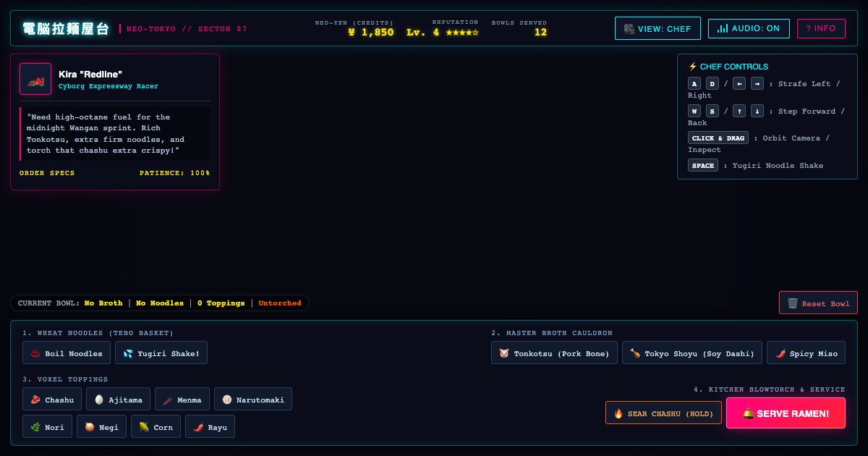Viewport: 868px width, 456px height.
Task: Click the ¥ 1,850 credits value
Action: point(371,33)
